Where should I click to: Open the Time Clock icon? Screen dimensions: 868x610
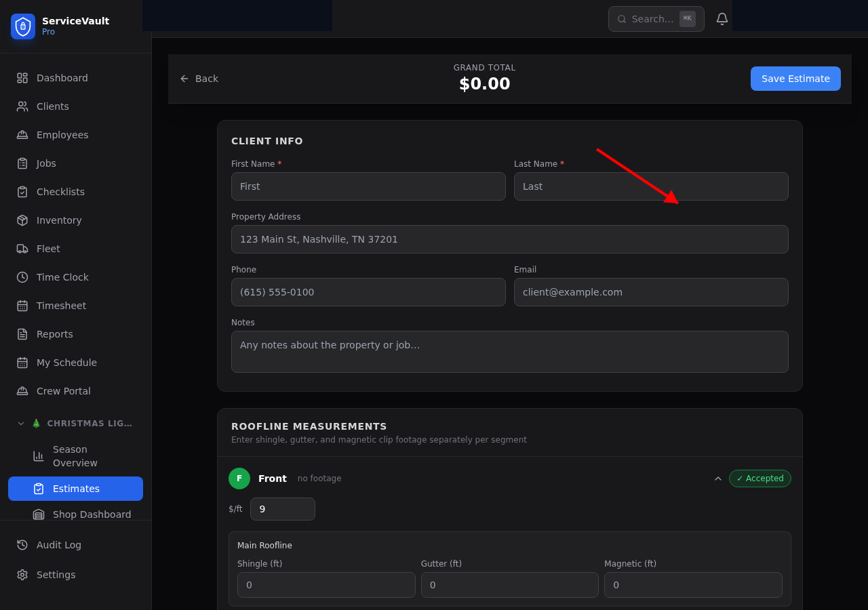click(x=22, y=277)
